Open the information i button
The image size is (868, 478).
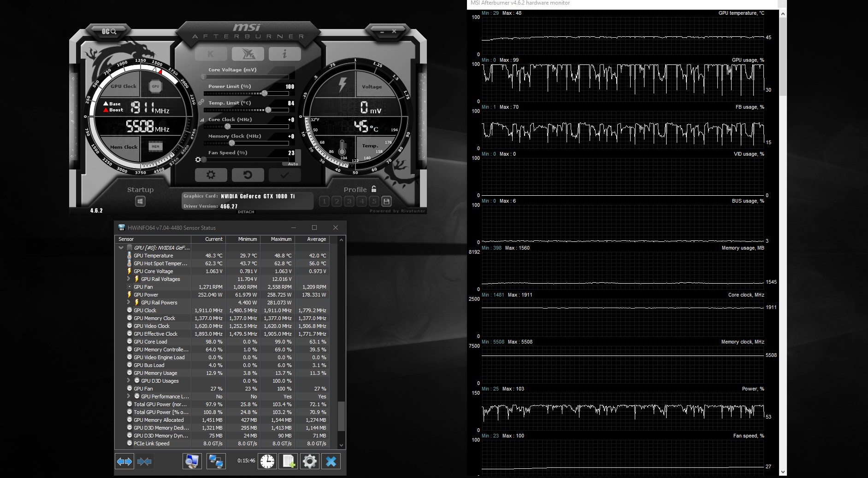point(284,54)
